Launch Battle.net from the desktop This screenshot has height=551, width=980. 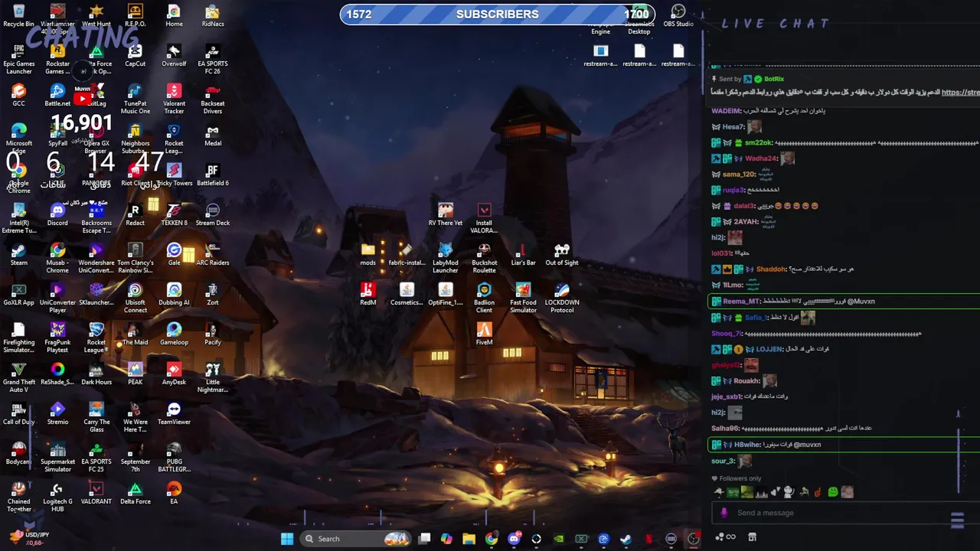click(57, 95)
